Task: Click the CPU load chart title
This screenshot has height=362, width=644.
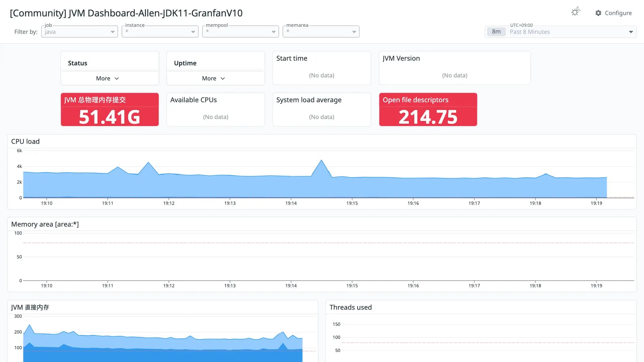Action: coord(25,141)
